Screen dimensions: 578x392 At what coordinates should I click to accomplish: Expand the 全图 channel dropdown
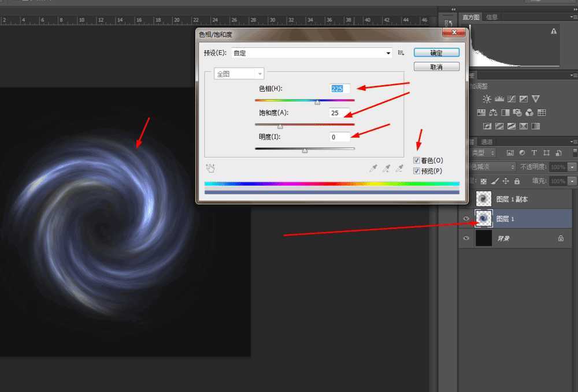tap(260, 74)
